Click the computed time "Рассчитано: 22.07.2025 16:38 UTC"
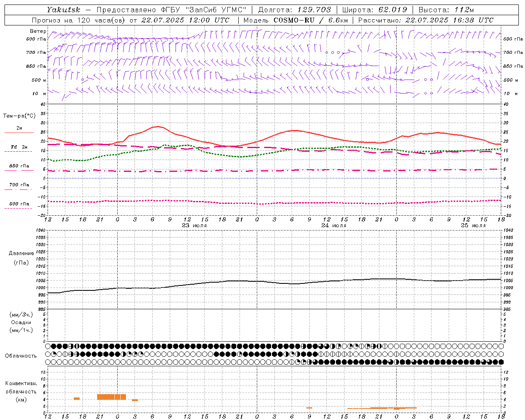This screenshot has width=525, height=420. pyautogui.click(x=426, y=20)
